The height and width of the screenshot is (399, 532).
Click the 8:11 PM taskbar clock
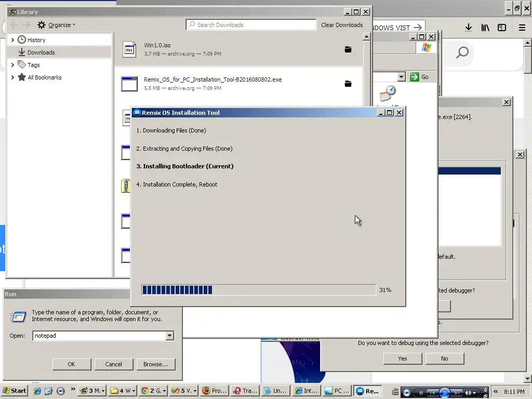514,392
